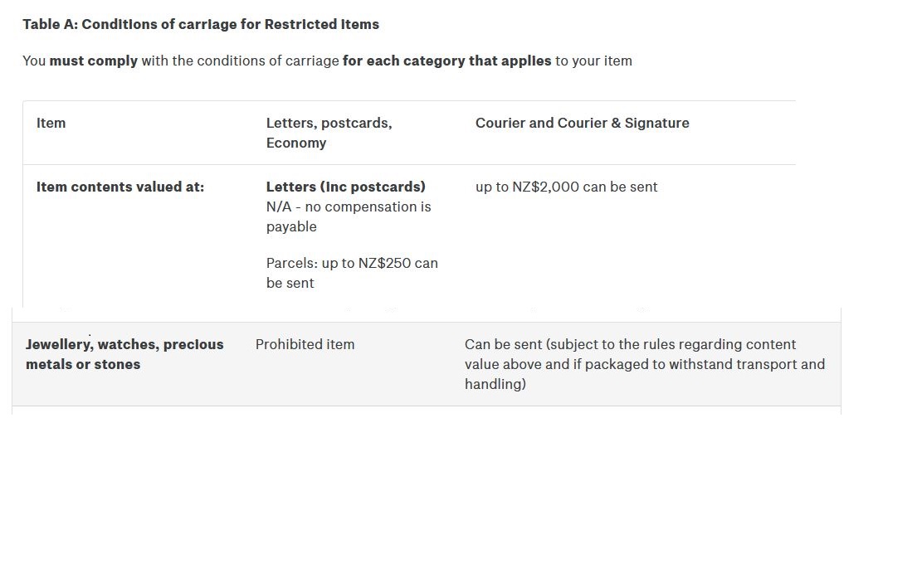The image size is (922, 588).
Task: Click the "Courier and Courier & Signature" header
Action: (x=582, y=123)
